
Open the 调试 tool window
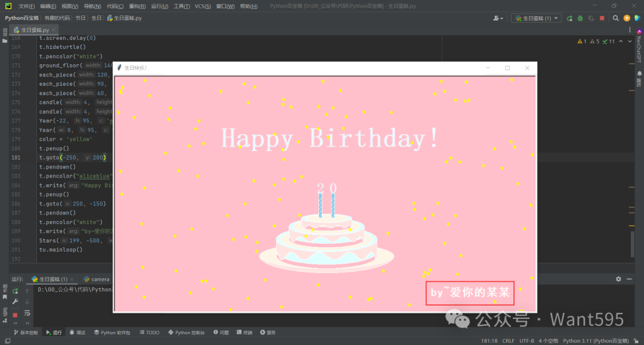(77, 332)
